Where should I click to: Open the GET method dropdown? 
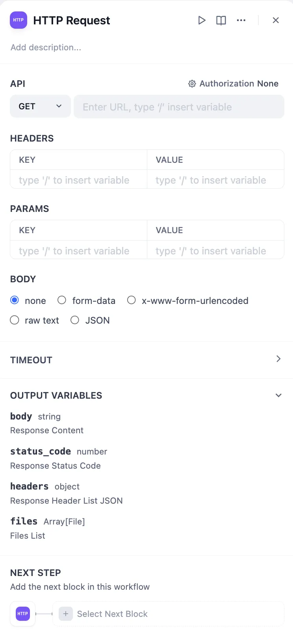40,107
